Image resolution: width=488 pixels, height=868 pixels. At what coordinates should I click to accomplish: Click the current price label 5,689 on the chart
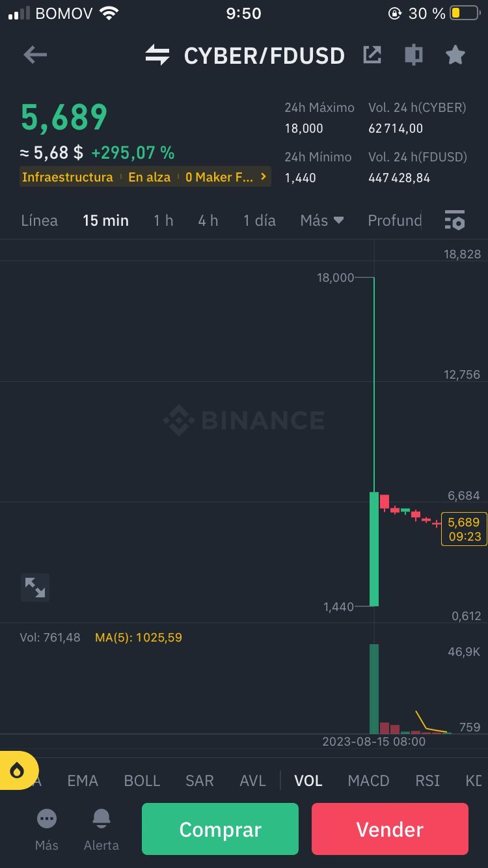point(464,528)
